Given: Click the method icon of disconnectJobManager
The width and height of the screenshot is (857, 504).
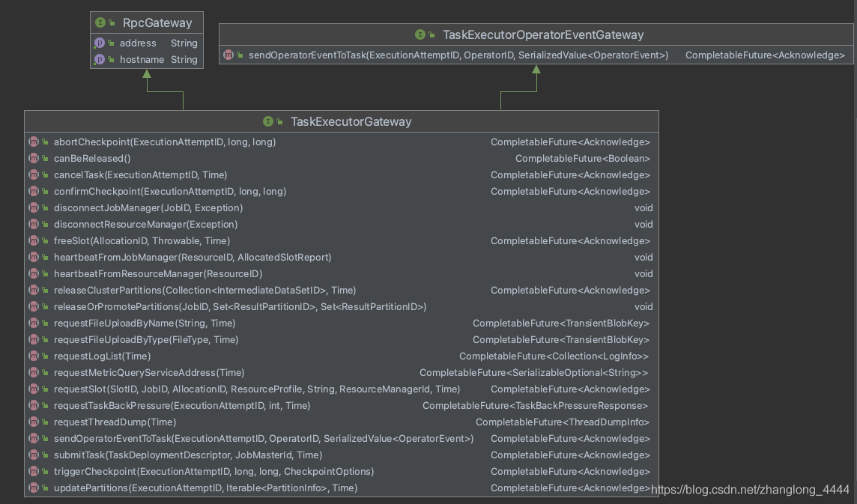Looking at the screenshot, I should pos(34,207).
